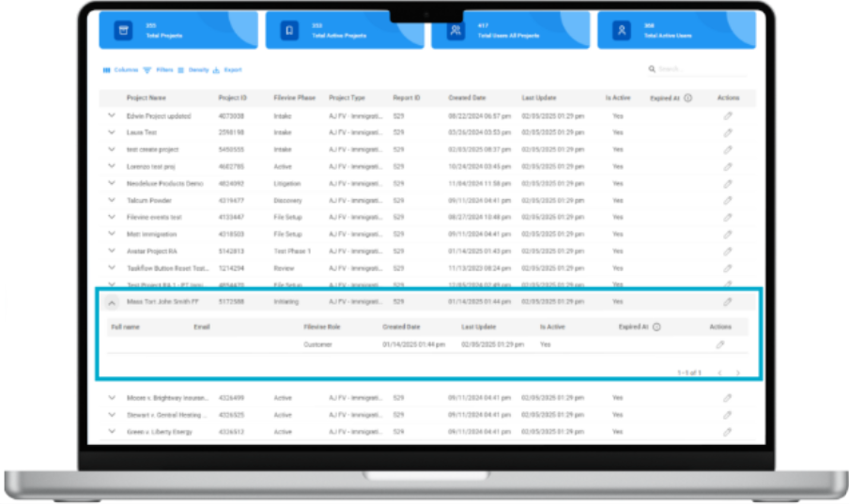Click the info icon beside nested Expired At header
849x504 pixels.
pos(656,327)
